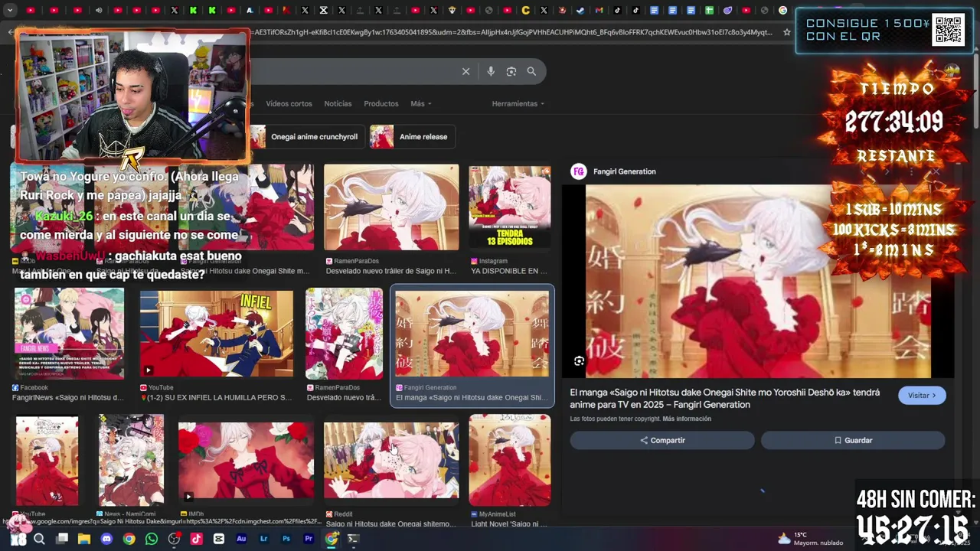Open the Instagram TENDRA 13 EPISODIOS thumbnail

(510, 207)
